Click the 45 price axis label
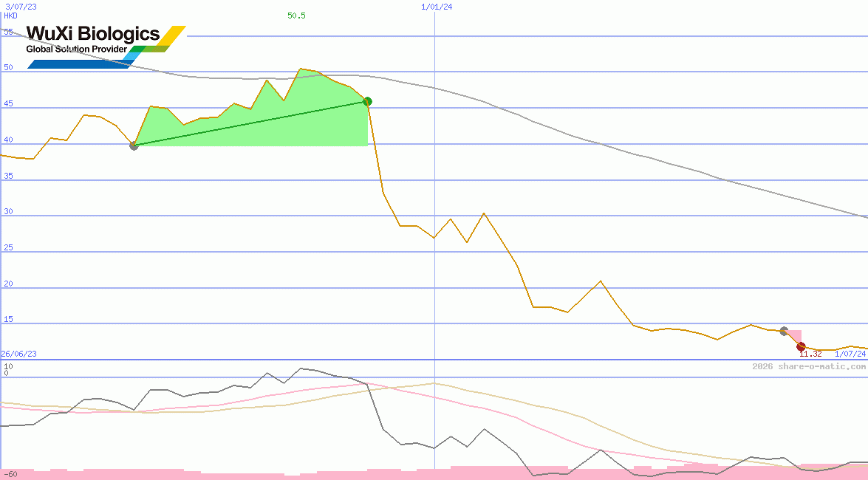 [8, 103]
